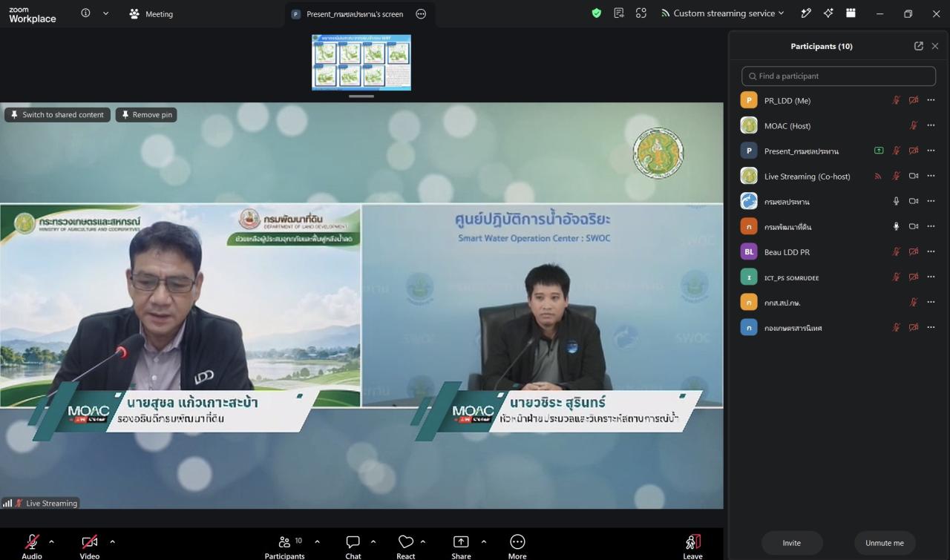This screenshot has width=950, height=560.
Task: Open the More menu in toolbar
Action: (517, 547)
